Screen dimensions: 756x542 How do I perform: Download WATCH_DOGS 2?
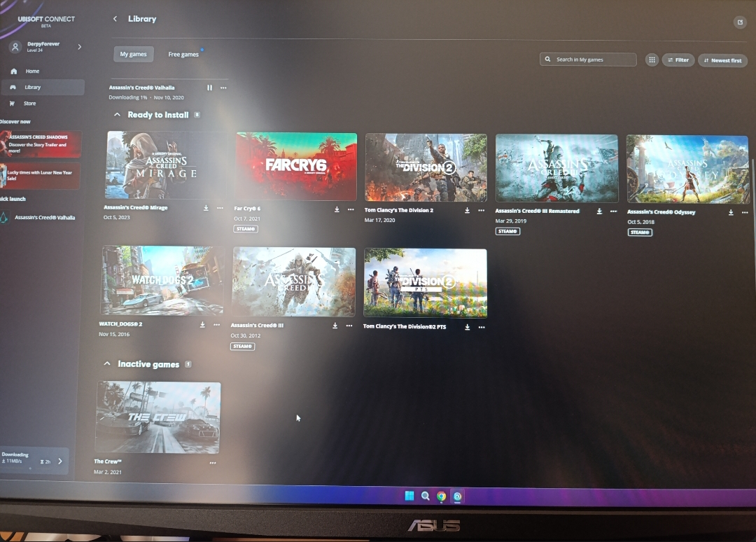click(x=202, y=324)
